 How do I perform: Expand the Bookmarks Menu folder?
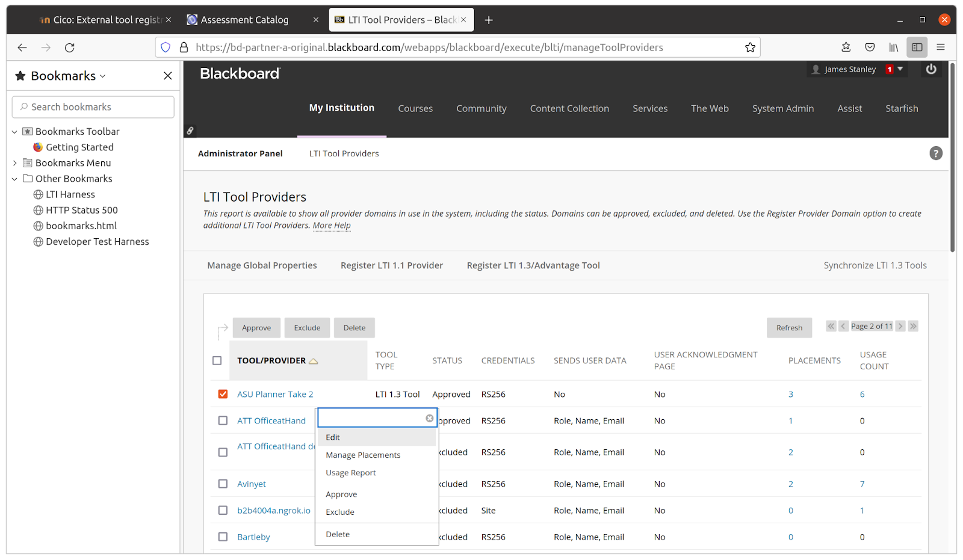click(15, 163)
